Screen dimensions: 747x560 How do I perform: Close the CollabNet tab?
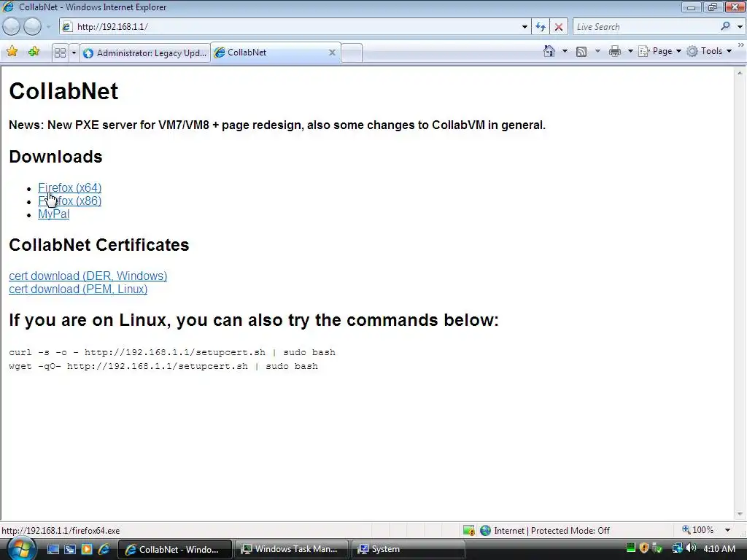[332, 52]
